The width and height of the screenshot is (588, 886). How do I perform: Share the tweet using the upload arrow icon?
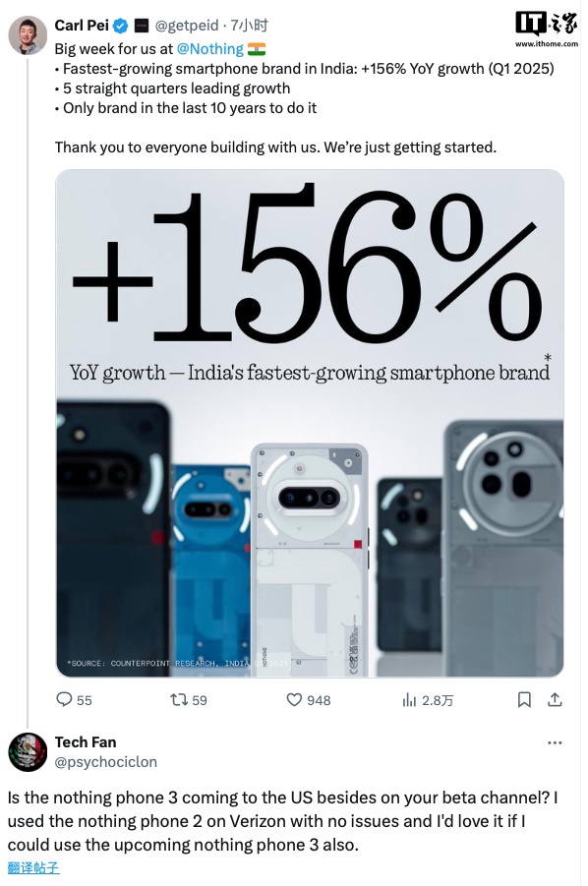point(555,700)
